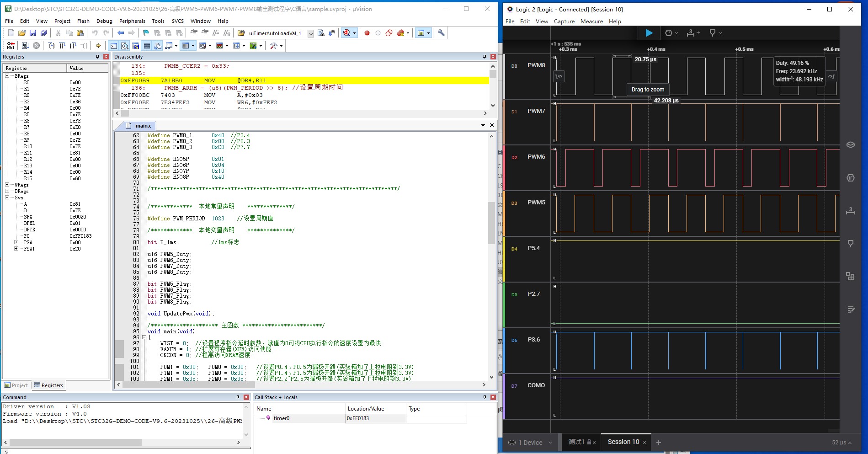Click the Open file folder icon
Viewport: 868px width, 454px height.
point(22,33)
